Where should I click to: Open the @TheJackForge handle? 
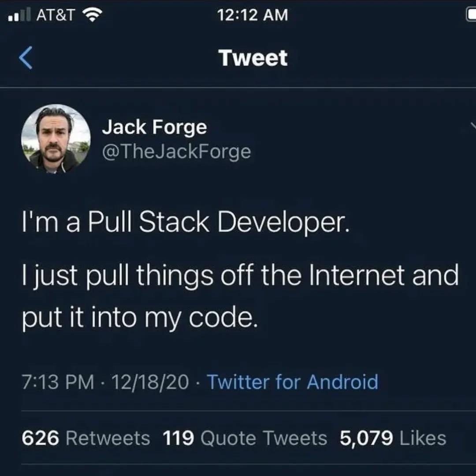tap(177, 152)
